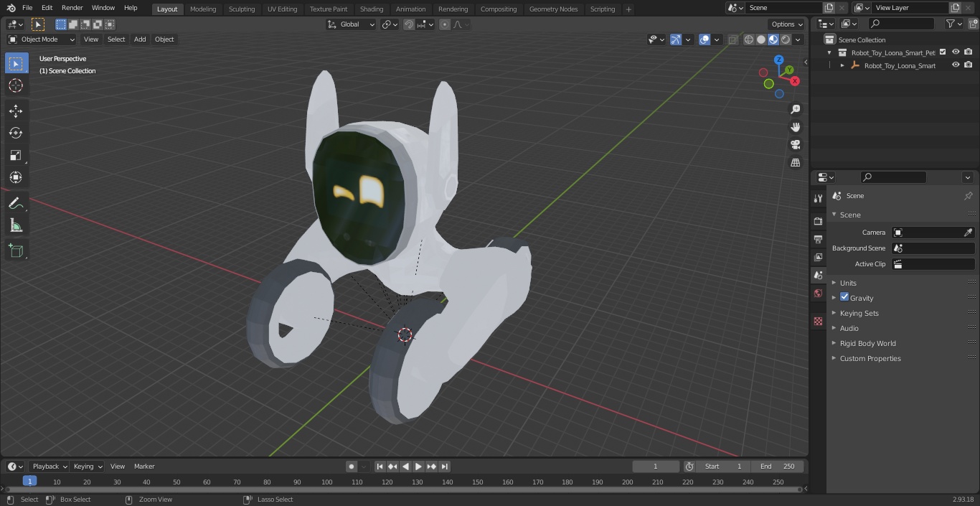Open the Output properties tab

pos(818,239)
